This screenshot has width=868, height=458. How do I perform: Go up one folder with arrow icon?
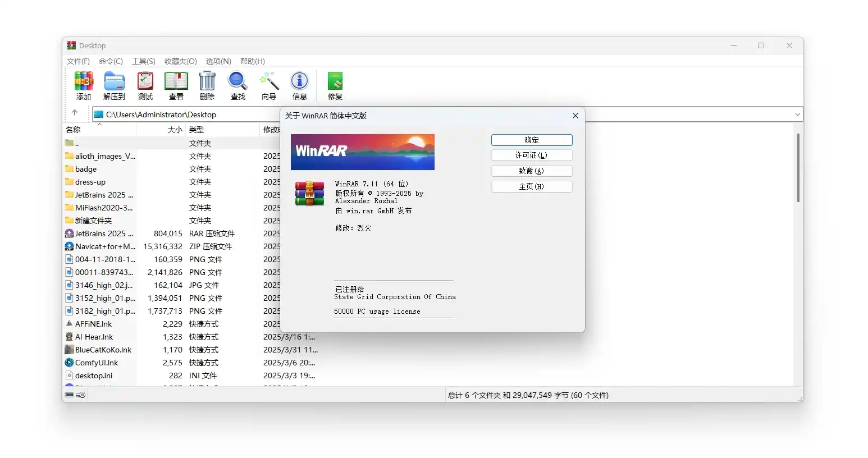(75, 113)
